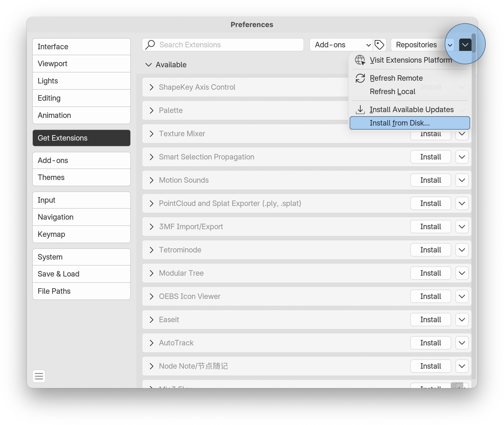Click the search magnifier icon
The height and width of the screenshot is (425, 504).
[x=150, y=45]
